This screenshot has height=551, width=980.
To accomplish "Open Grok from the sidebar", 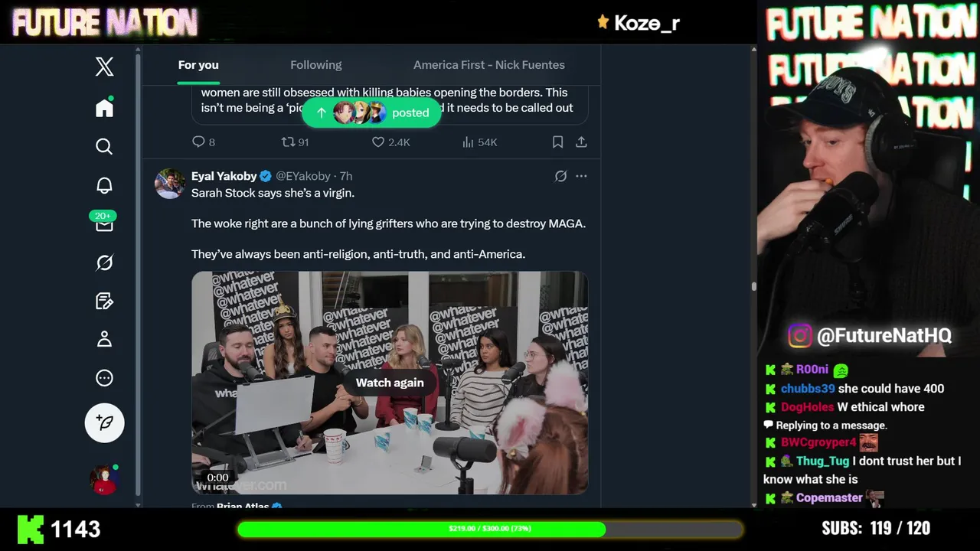I will pos(104,262).
